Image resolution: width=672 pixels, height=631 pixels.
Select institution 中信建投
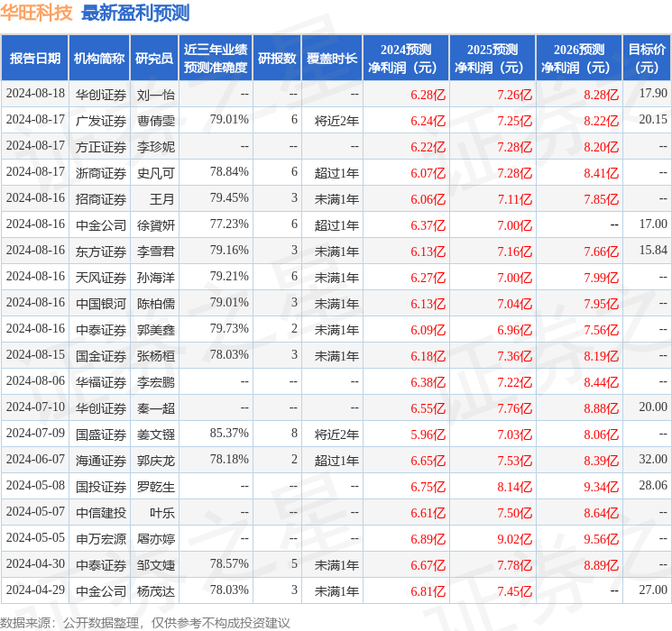pyautogui.click(x=101, y=513)
